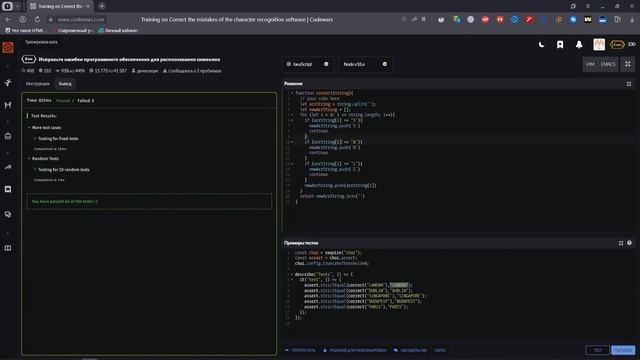Image resolution: width=640 pixels, height=360 pixels.
Task: Expand Testing for 20 random tests
Action: pyautogui.click(x=61, y=170)
